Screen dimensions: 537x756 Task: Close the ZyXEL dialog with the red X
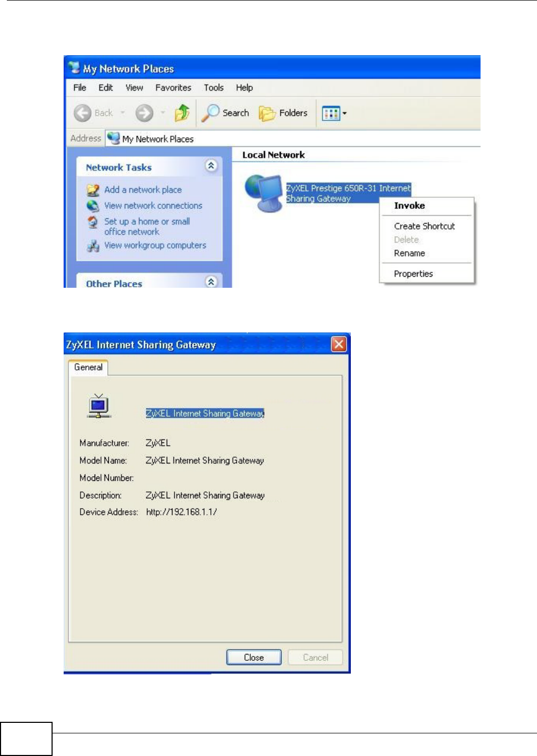pos(339,345)
